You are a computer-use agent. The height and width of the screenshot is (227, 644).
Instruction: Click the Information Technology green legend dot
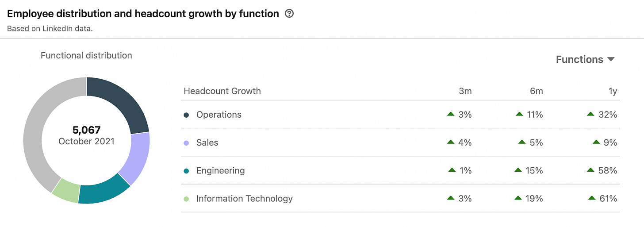coord(186,199)
